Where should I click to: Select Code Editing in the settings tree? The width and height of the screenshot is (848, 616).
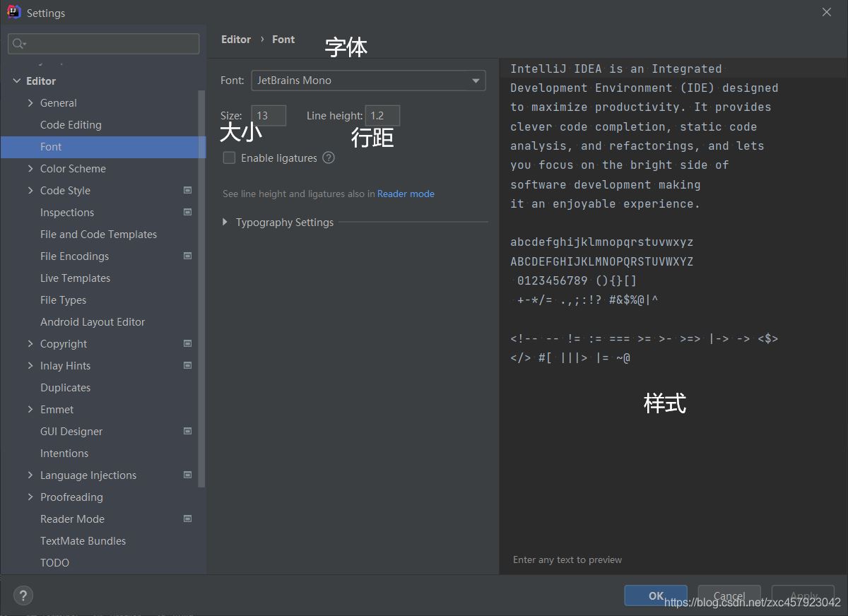coord(71,124)
